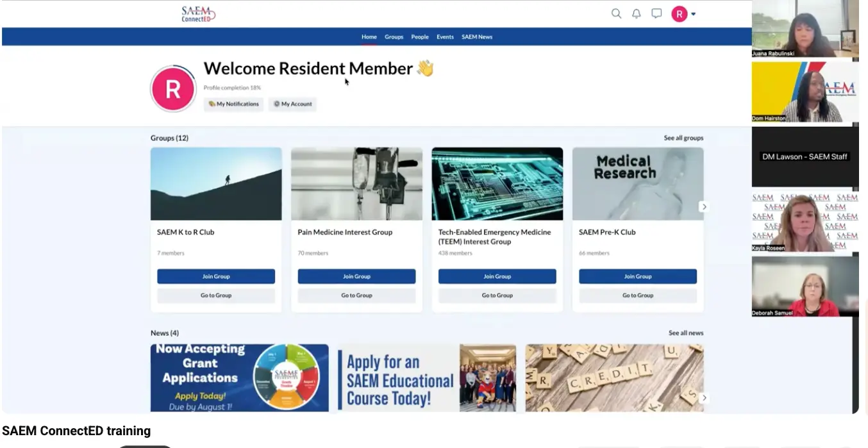Click Pain Medicine Interest Group title

click(345, 232)
